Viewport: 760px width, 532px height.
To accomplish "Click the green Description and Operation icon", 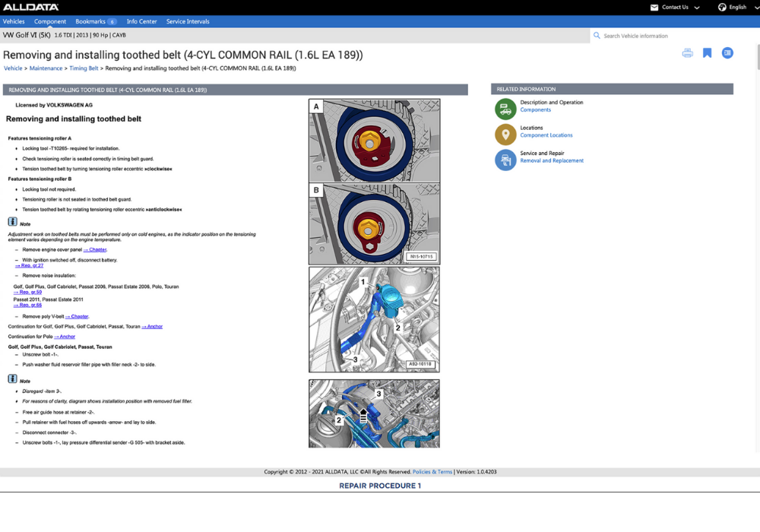I will (505, 109).
